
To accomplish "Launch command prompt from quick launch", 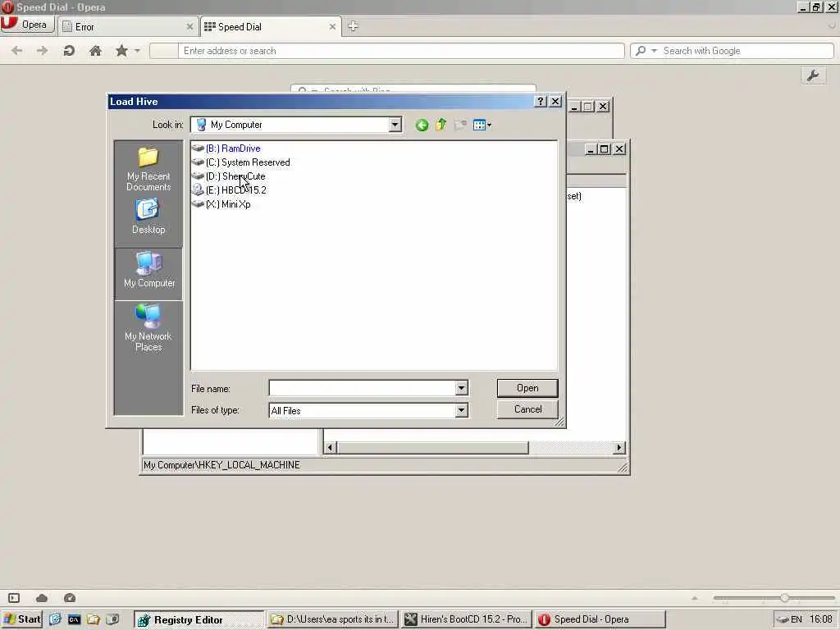I will 74,619.
